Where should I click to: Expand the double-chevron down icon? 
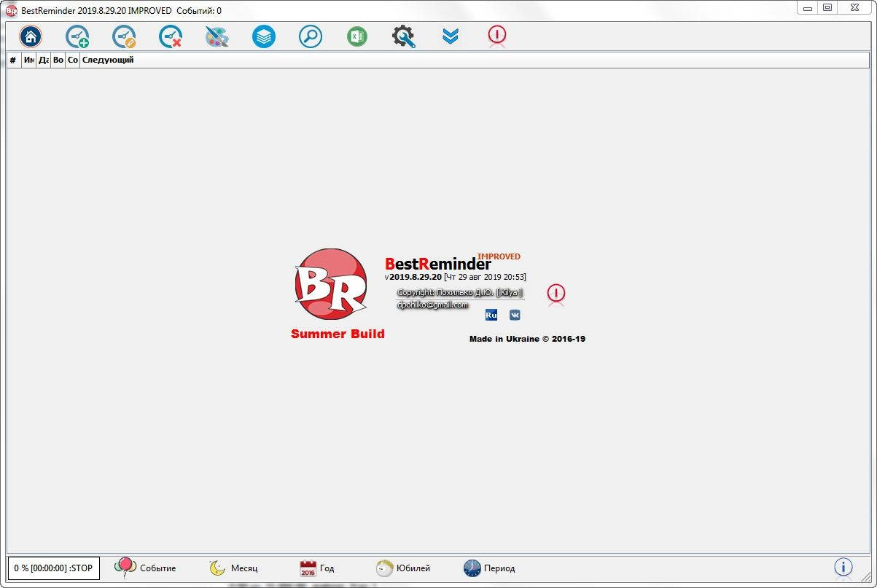pyautogui.click(x=451, y=36)
